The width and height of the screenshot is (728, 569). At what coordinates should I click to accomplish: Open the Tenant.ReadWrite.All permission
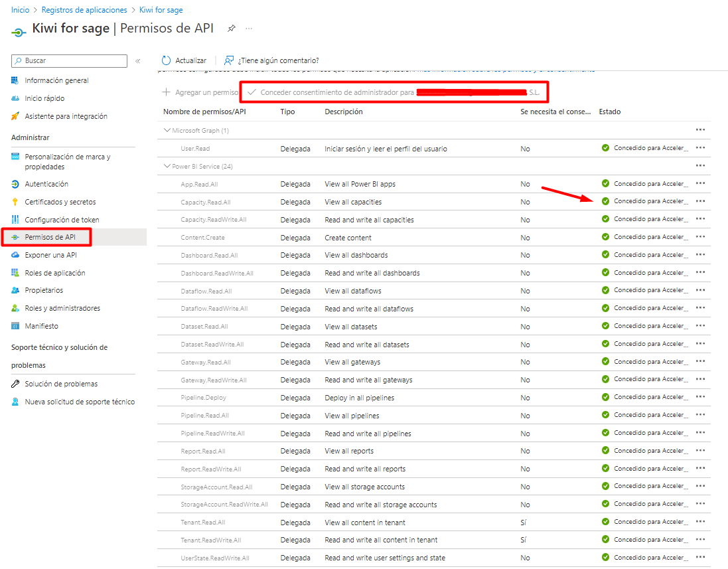(x=211, y=540)
